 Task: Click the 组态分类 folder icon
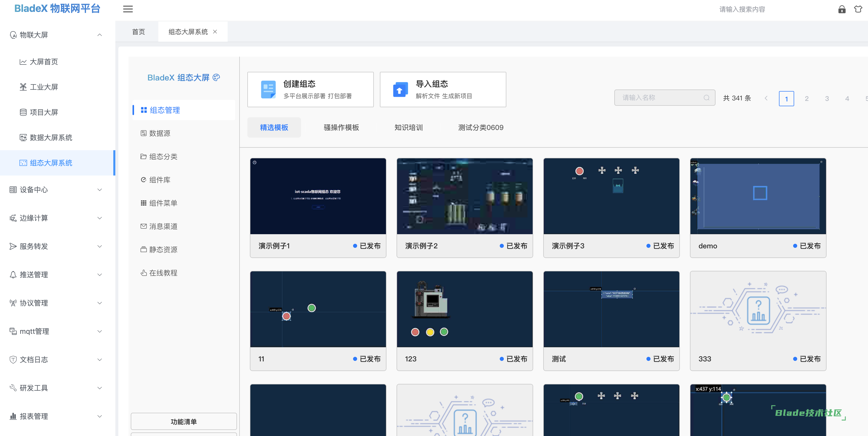(x=144, y=156)
